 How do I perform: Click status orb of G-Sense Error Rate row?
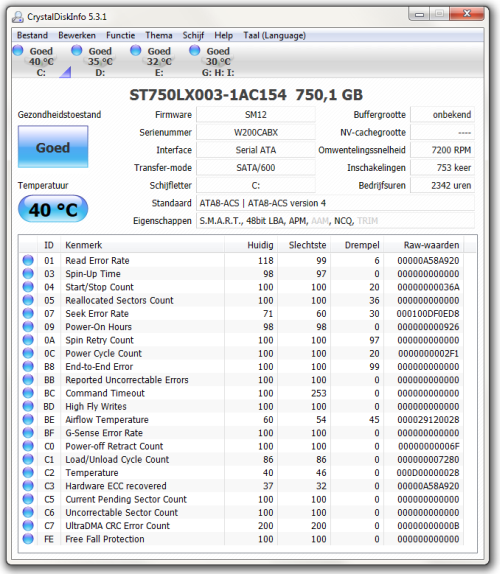28,433
